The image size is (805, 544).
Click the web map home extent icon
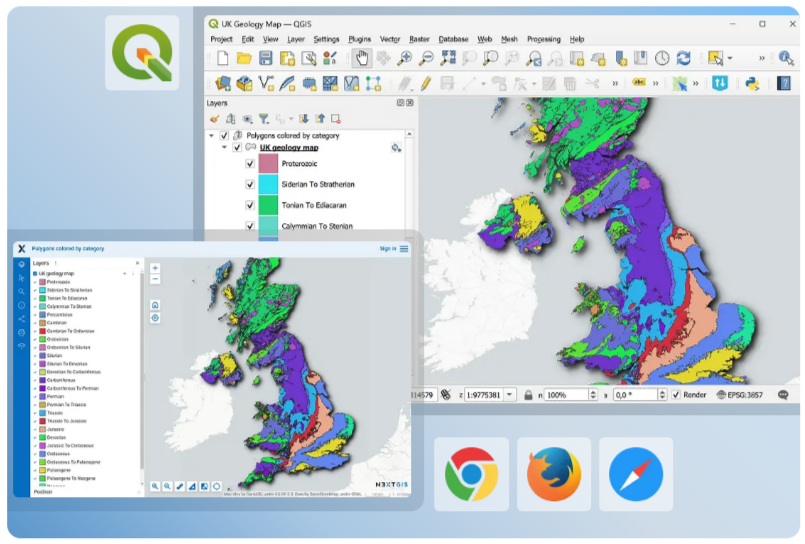pyautogui.click(x=155, y=305)
